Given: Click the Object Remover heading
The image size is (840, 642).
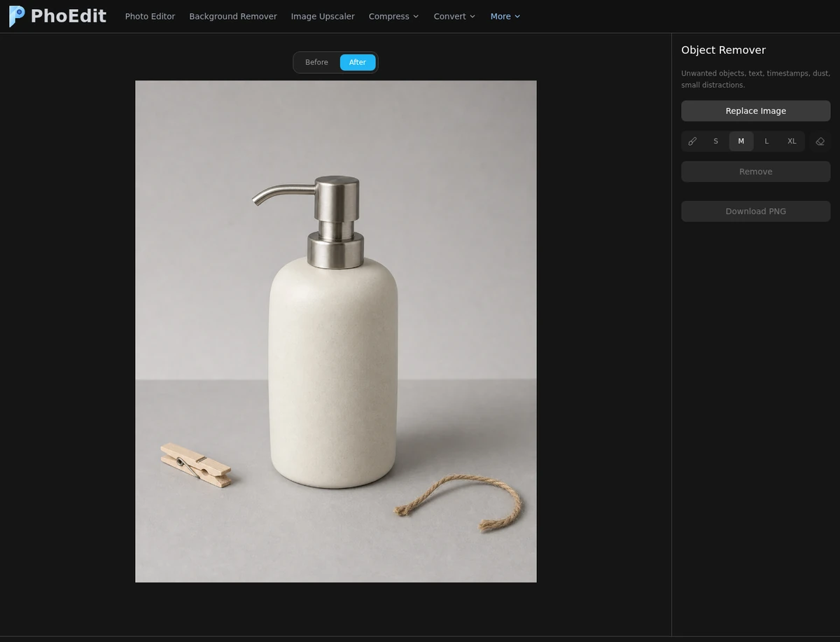Looking at the screenshot, I should [723, 50].
